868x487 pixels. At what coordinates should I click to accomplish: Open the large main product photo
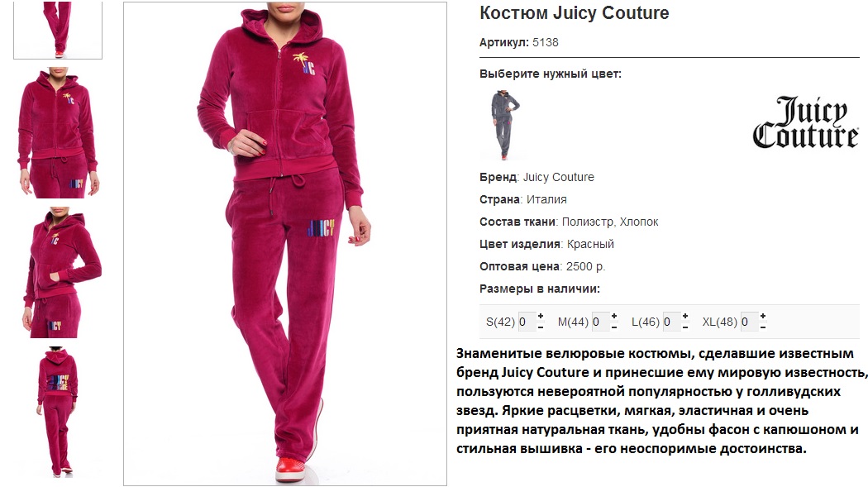click(285, 243)
